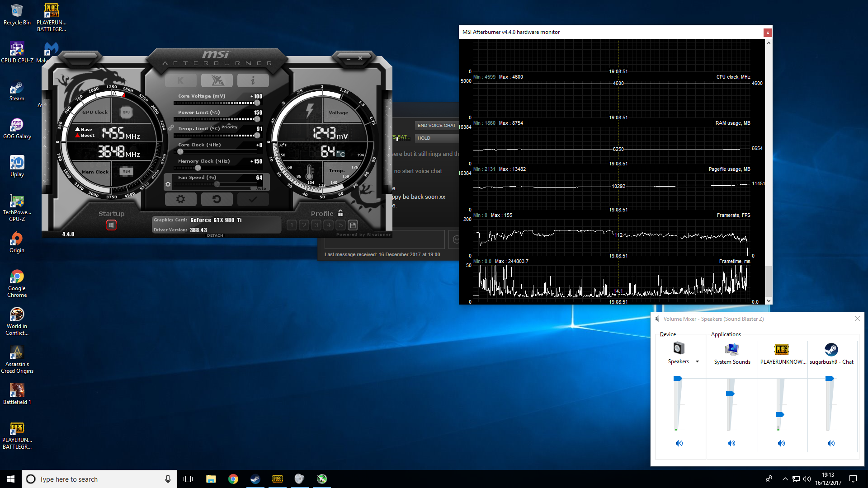Toggle the Profile lock
The width and height of the screenshot is (868, 488).
coord(340,213)
